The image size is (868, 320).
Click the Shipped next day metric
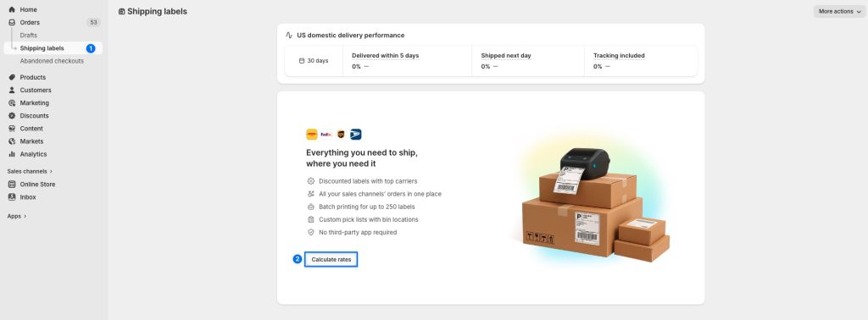506,55
